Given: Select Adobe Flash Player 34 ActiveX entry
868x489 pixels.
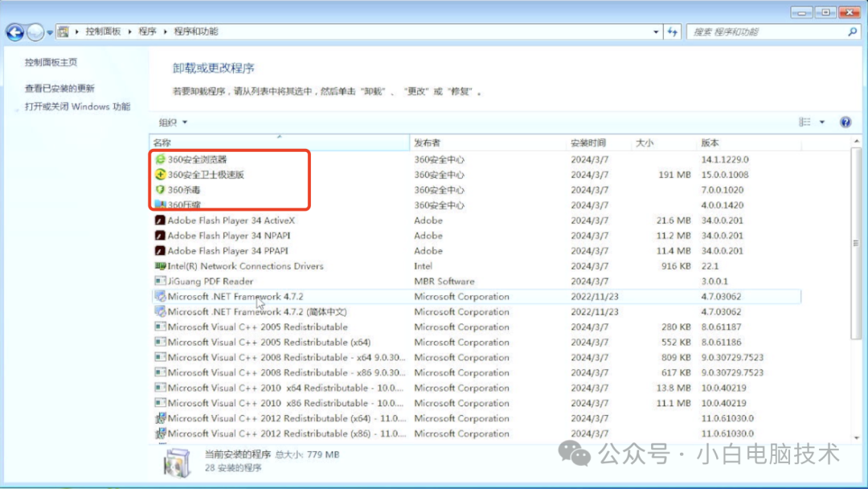Looking at the screenshot, I should click(x=477, y=220).
